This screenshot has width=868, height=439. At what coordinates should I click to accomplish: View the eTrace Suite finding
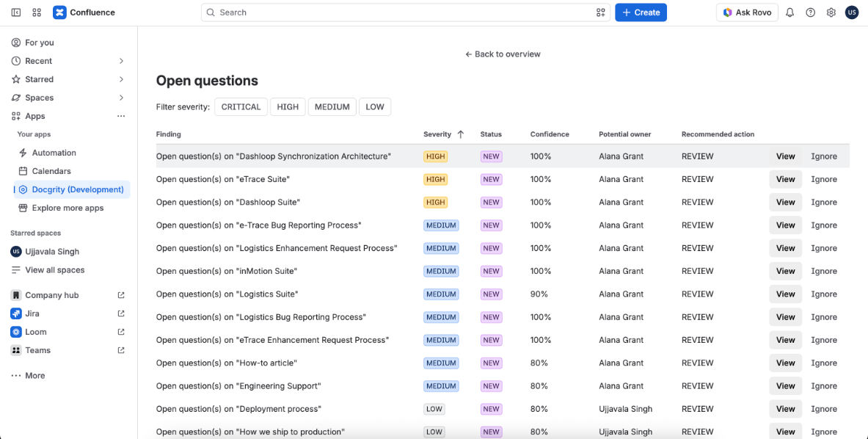tap(786, 179)
